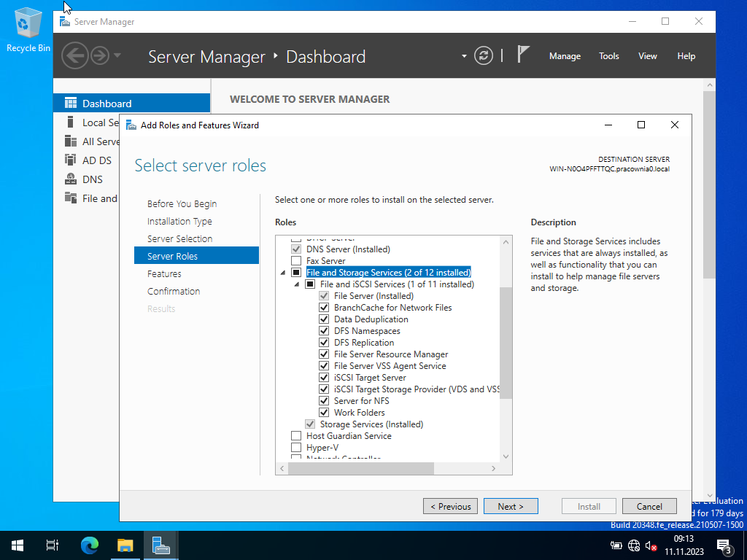747x560 pixels.
Task: Click the Windows Start button
Action: (18, 545)
